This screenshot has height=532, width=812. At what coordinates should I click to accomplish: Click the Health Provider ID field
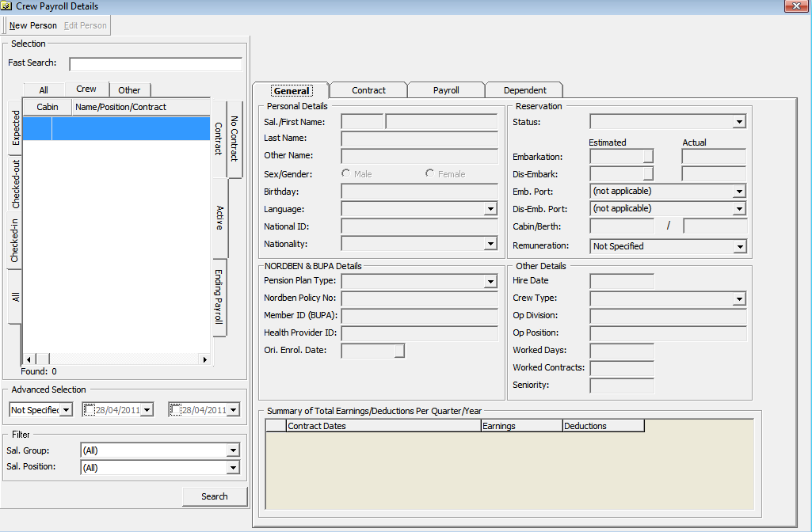click(x=419, y=333)
